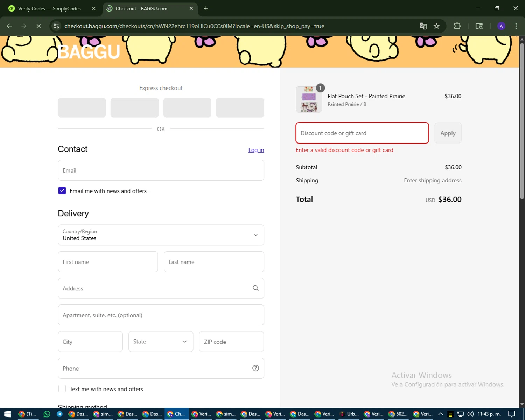This screenshot has width=525, height=420.
Task: Click the Apply discount button
Action: click(448, 133)
